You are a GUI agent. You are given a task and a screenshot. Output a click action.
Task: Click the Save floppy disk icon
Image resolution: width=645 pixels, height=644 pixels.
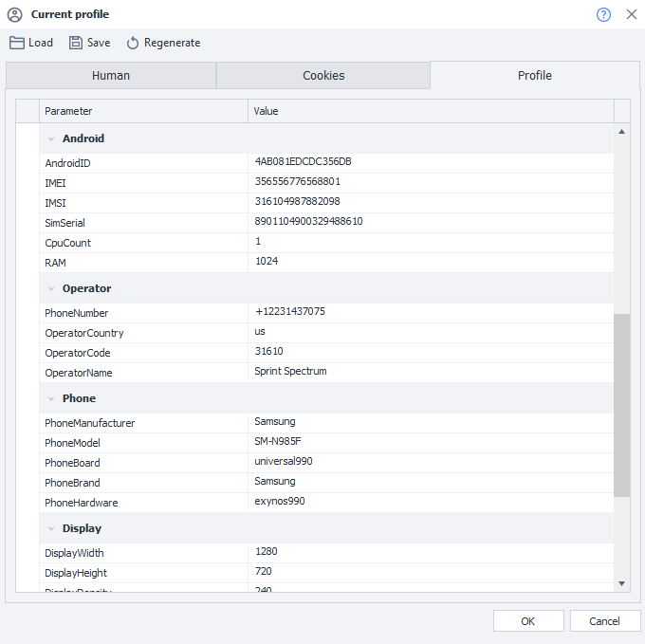pyautogui.click(x=76, y=43)
